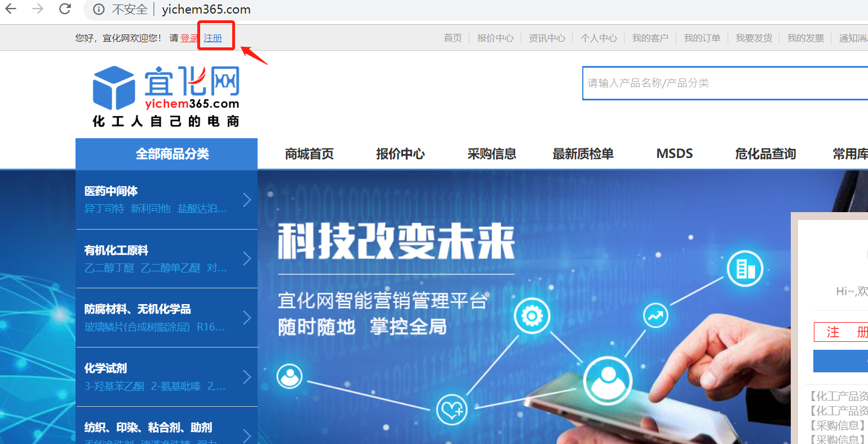Viewport: 868px width, 444px height.
Task: Open the MSDS navigation tab
Action: pyautogui.click(x=674, y=154)
